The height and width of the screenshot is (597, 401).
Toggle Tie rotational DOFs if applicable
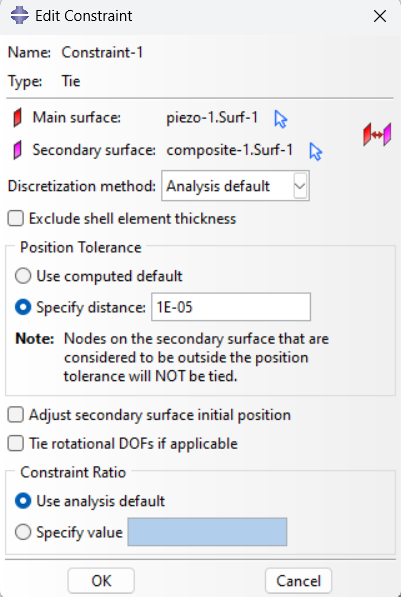(16, 444)
